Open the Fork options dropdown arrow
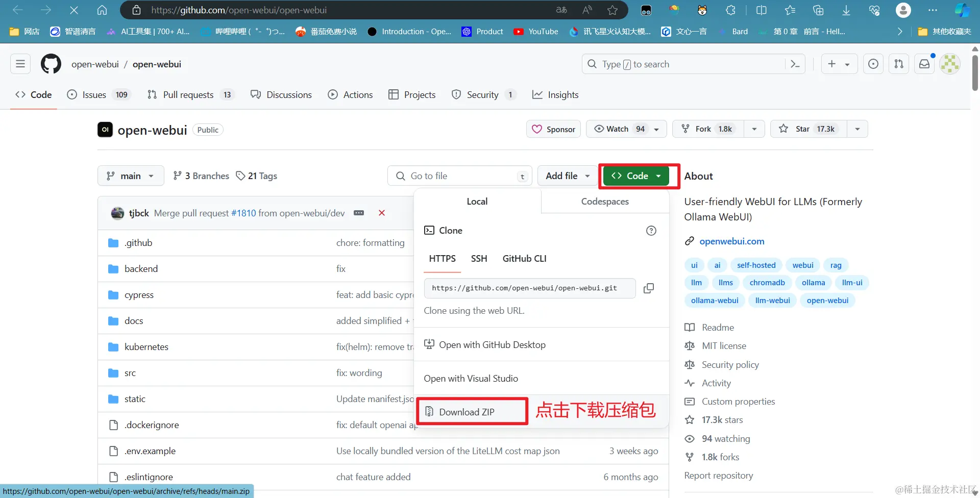This screenshot has height=498, width=980. click(x=754, y=129)
